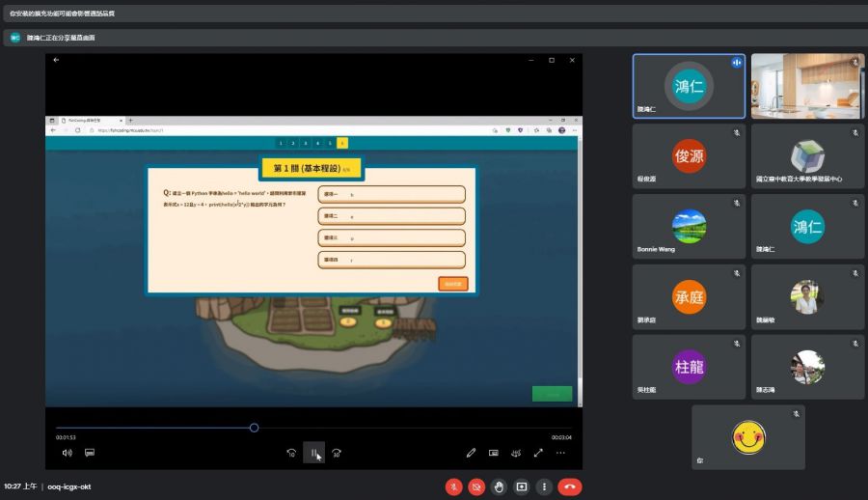The height and width of the screenshot is (500, 868).
Task: Open the video player three-dot more menu
Action: (x=560, y=453)
